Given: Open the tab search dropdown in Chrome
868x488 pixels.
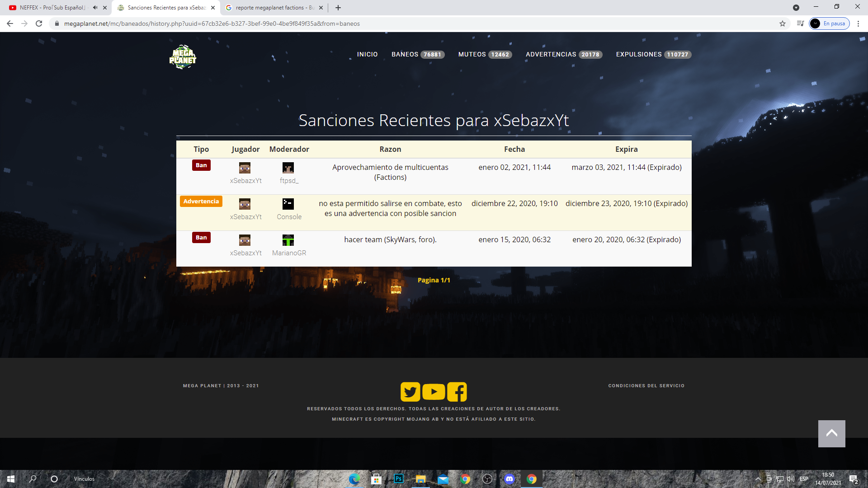Looking at the screenshot, I should coord(796,8).
